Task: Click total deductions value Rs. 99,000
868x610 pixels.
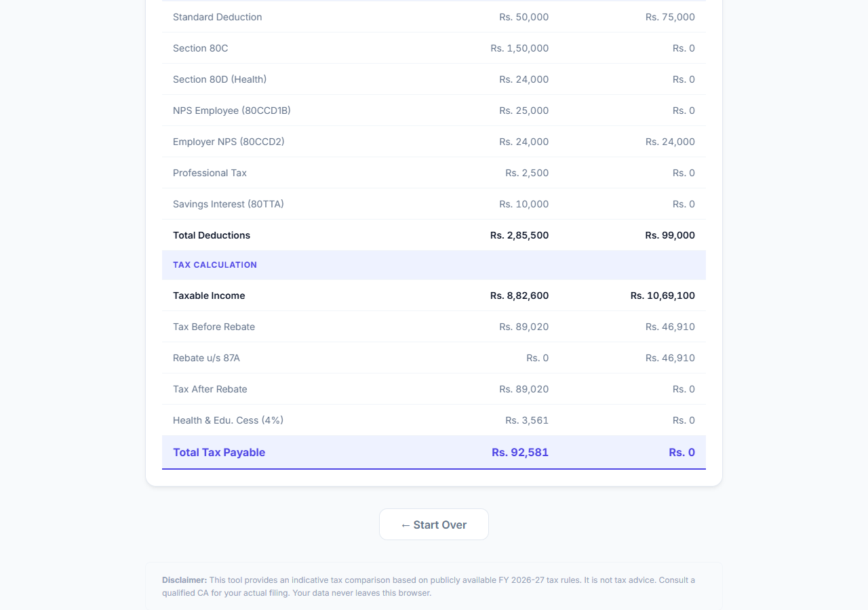Action: (670, 235)
